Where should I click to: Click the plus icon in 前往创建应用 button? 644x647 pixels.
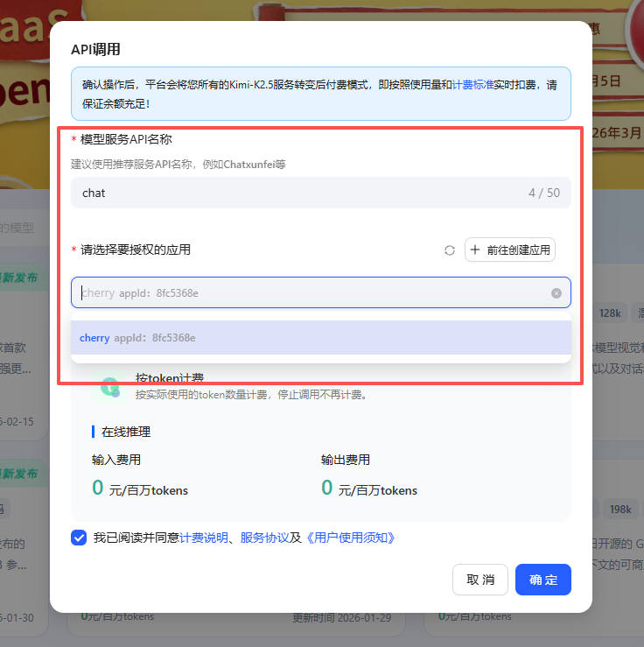pos(475,250)
